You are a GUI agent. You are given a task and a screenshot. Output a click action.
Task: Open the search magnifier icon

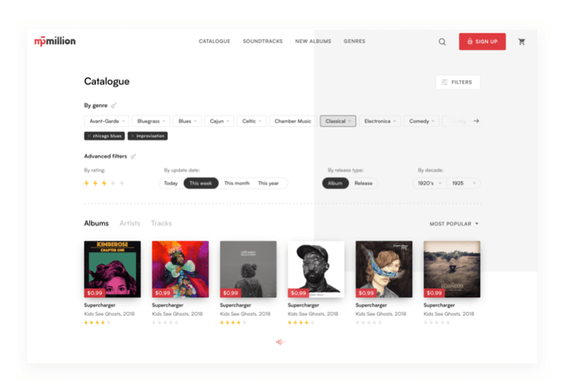[442, 42]
